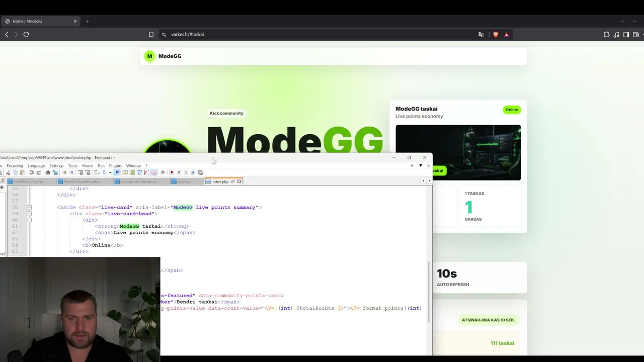Viewport: 644px width, 362px height.
Task: Toggle the Monitoring eye icon in Notepad++
Action: (x=163, y=172)
